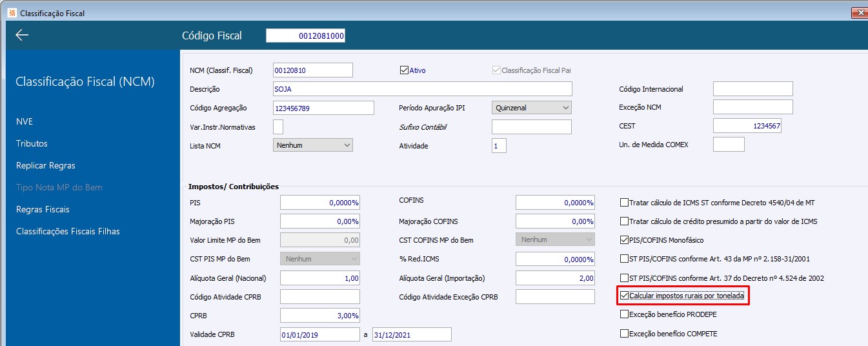Select Classificação Fiscal (NCM) heading
Image resolution: width=868 pixels, height=346 pixels.
[85, 82]
